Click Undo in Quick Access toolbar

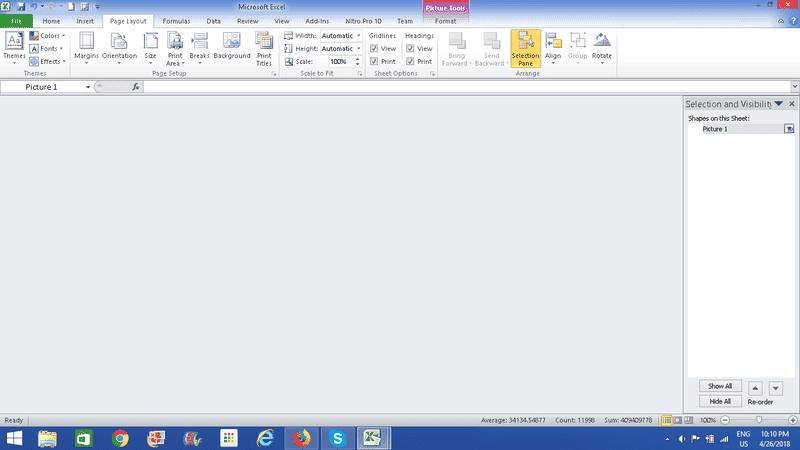coord(34,7)
